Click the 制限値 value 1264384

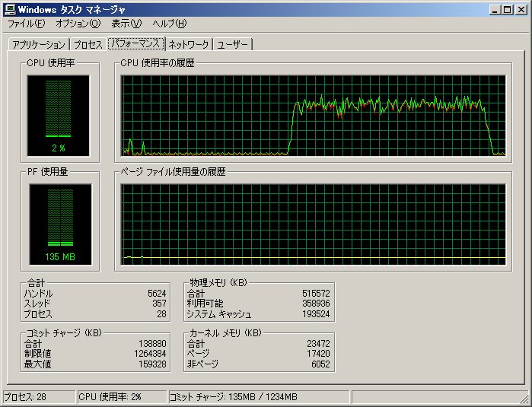[x=150, y=354]
